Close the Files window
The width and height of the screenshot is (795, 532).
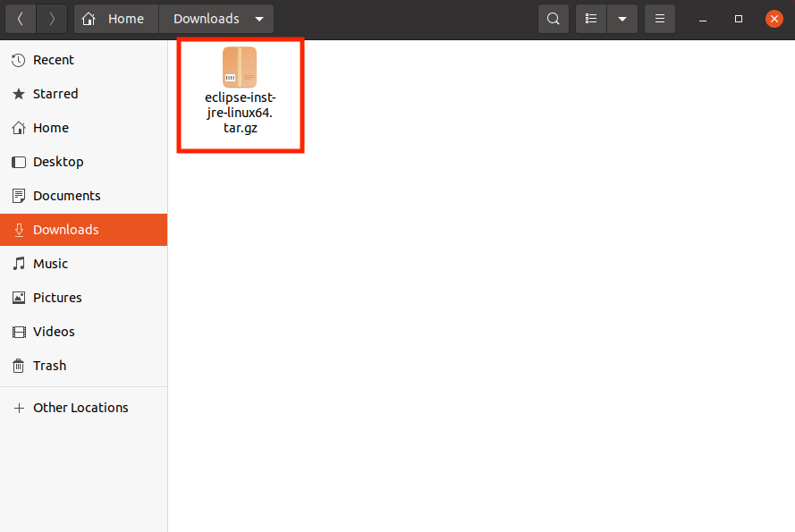pyautogui.click(x=774, y=19)
